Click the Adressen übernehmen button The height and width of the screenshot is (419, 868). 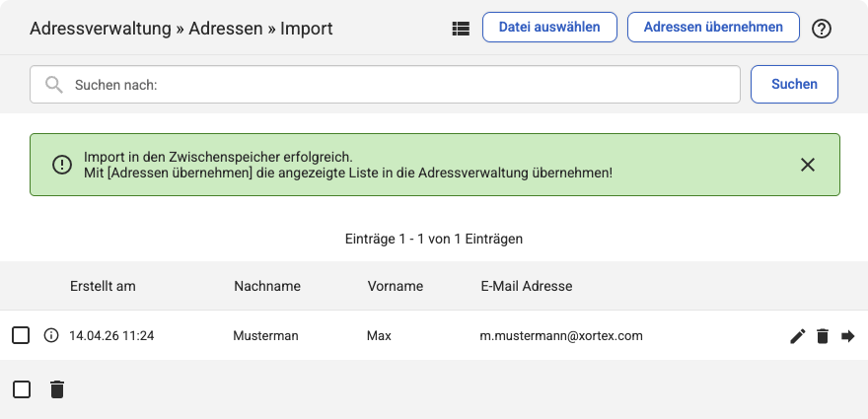click(713, 28)
